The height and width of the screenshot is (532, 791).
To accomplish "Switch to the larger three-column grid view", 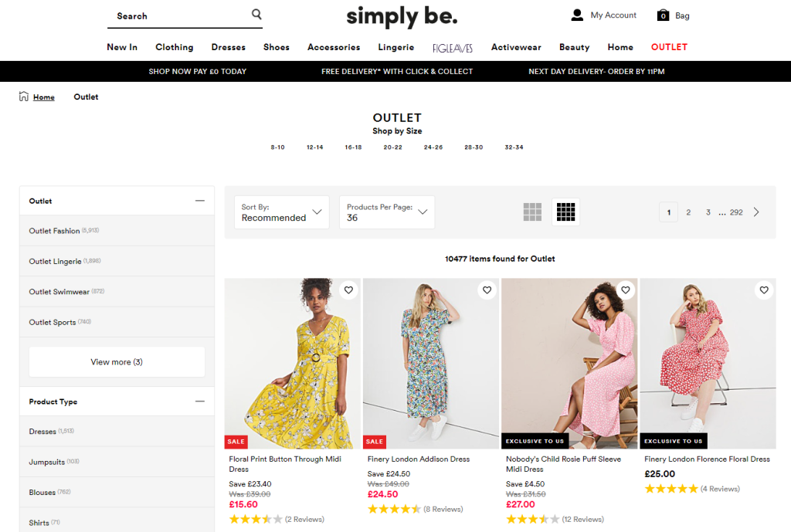I will click(532, 212).
